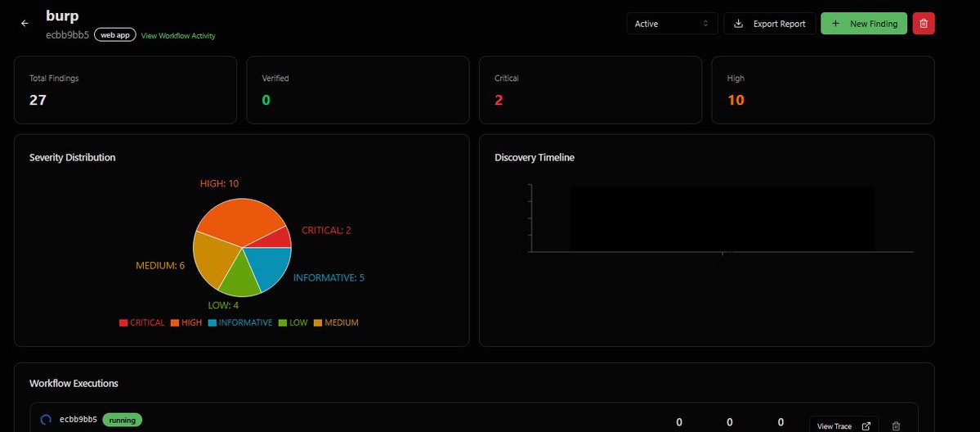Click the 'Discovery Timeline' heading
Image resolution: width=980 pixels, height=432 pixels.
coord(535,157)
